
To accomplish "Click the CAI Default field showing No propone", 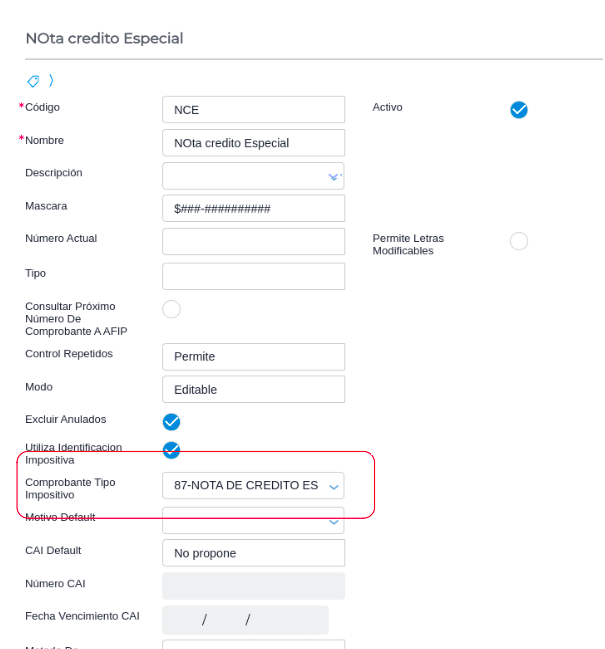I will [253, 553].
